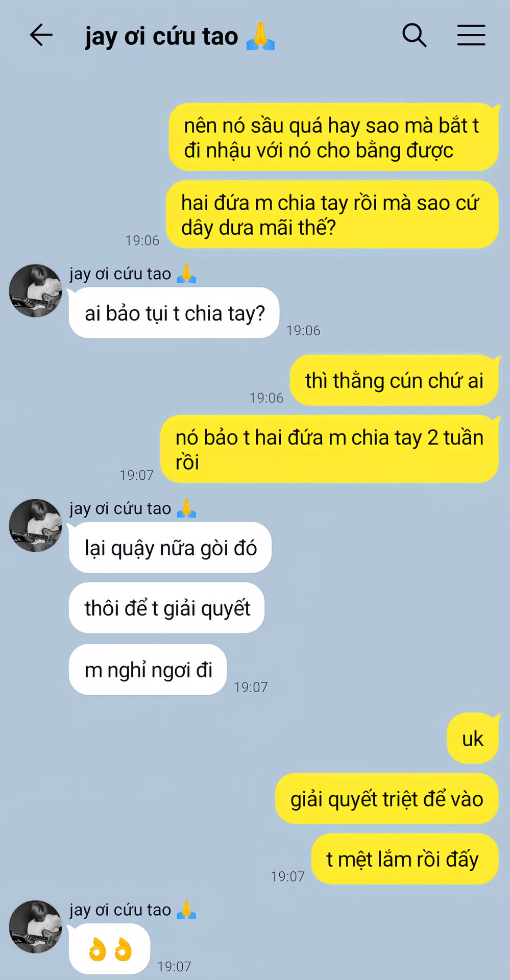Select the message 't mệt lắm rồi đấy'
This screenshot has height=980, width=510.
pyautogui.click(x=405, y=859)
